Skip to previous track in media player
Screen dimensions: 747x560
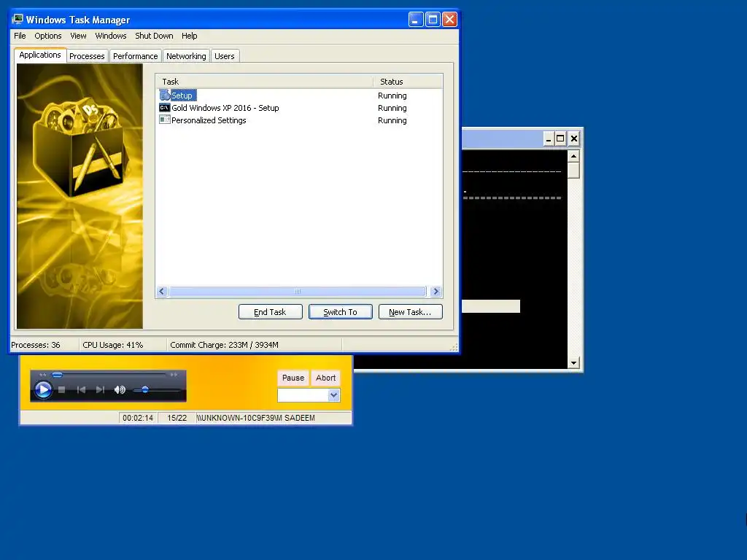pyautogui.click(x=82, y=389)
